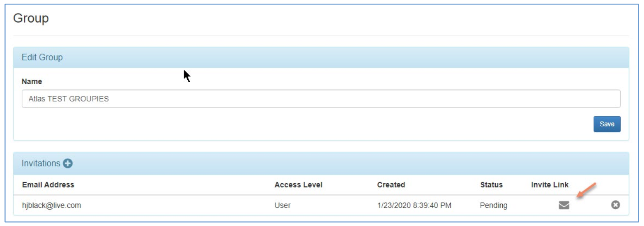Click the Invitations panel heading text
644x226 pixels.
(41, 164)
